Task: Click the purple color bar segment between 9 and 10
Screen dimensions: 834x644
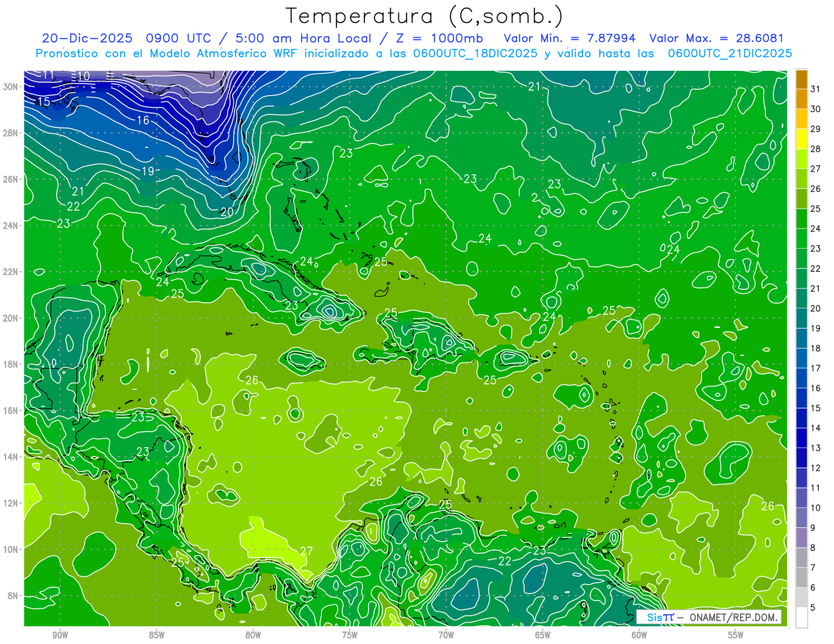Action: point(801,518)
